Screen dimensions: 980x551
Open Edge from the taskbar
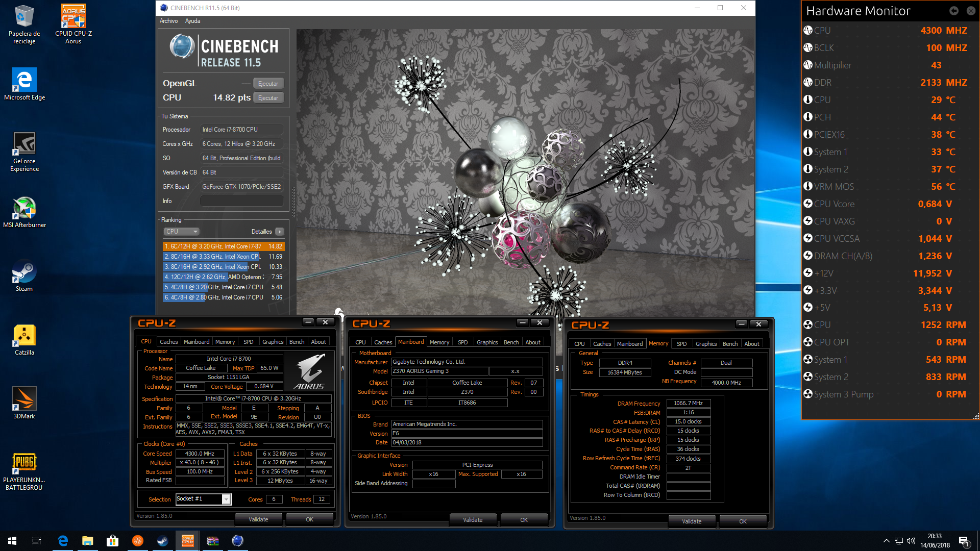[x=63, y=541]
